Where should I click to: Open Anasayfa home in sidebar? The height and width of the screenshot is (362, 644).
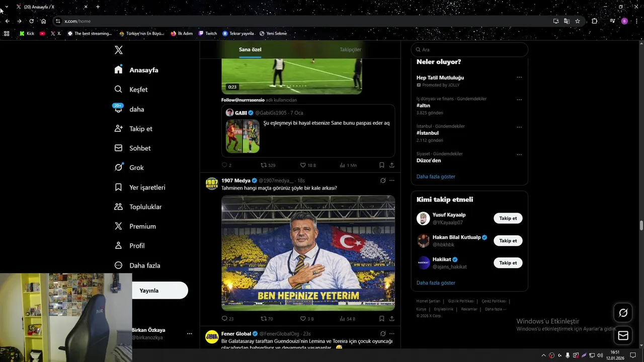pos(136,70)
